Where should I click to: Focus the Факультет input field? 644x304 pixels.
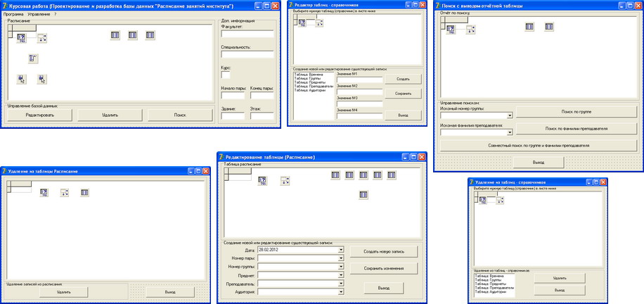click(247, 34)
